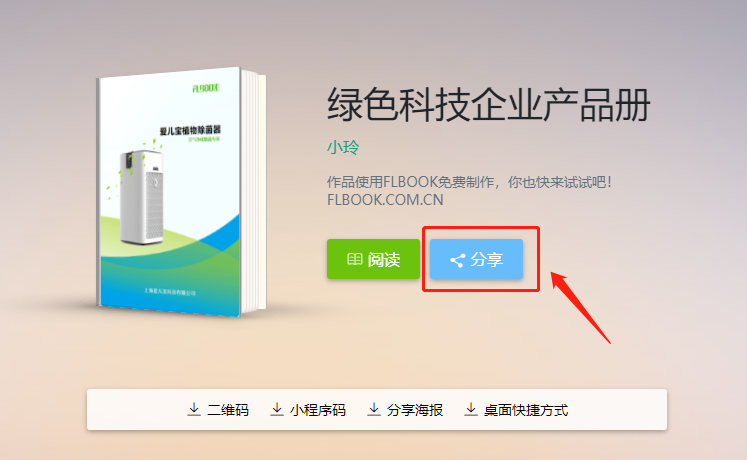
Task: Click the air purifier image on cover
Action: [141, 197]
